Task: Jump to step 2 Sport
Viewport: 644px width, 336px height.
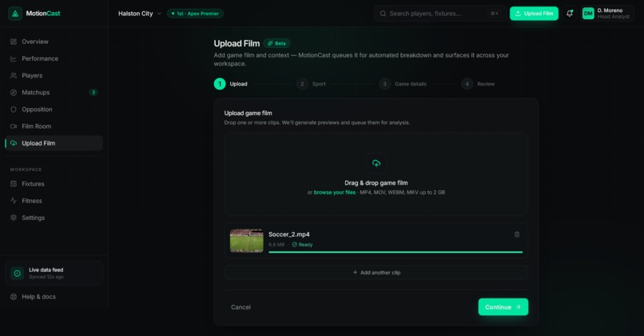Action: [x=311, y=84]
